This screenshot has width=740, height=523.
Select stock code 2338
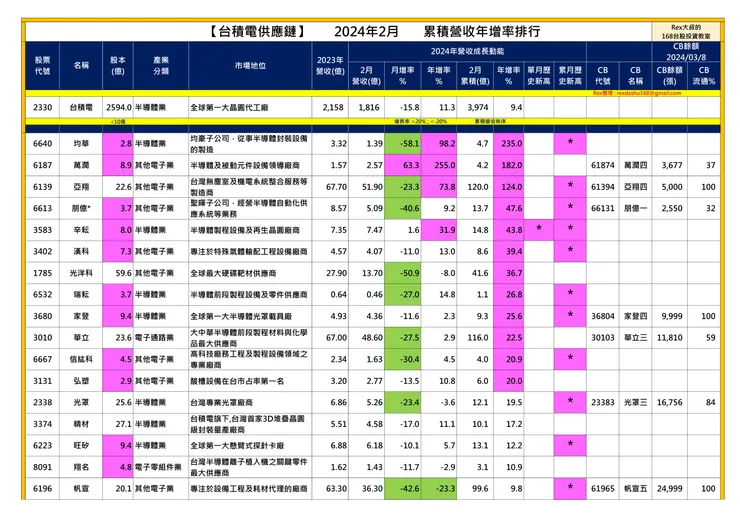pyautogui.click(x=42, y=402)
